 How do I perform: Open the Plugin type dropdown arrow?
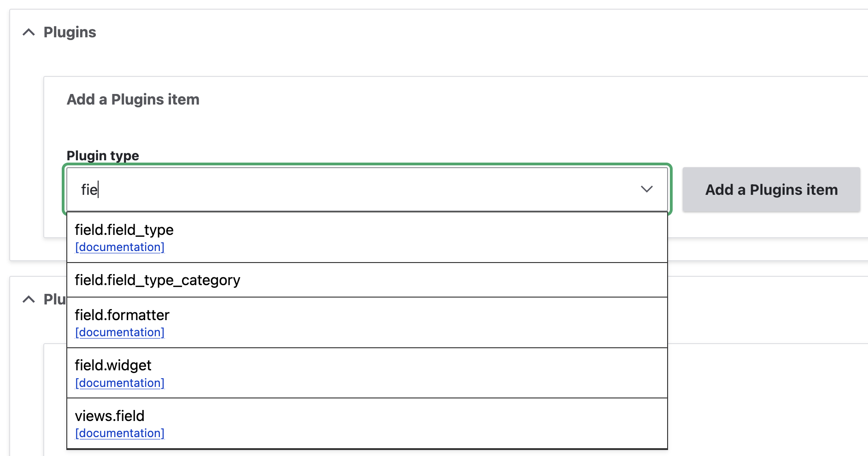(646, 189)
